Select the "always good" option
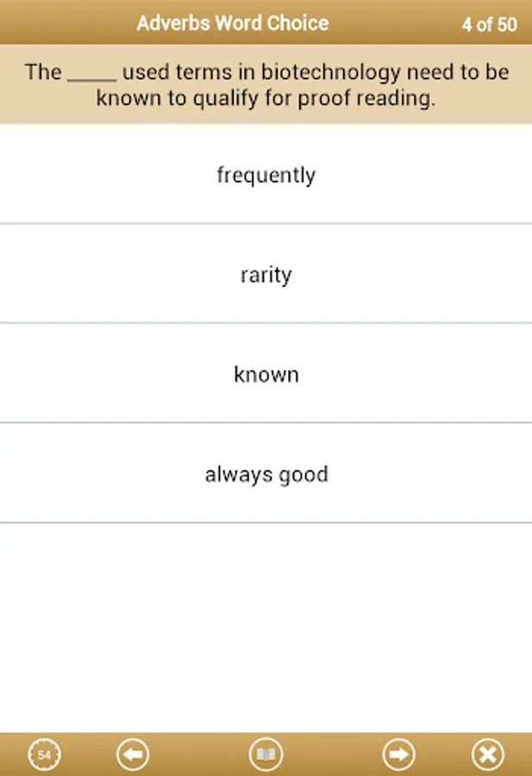Image resolution: width=532 pixels, height=776 pixels. coord(266,474)
